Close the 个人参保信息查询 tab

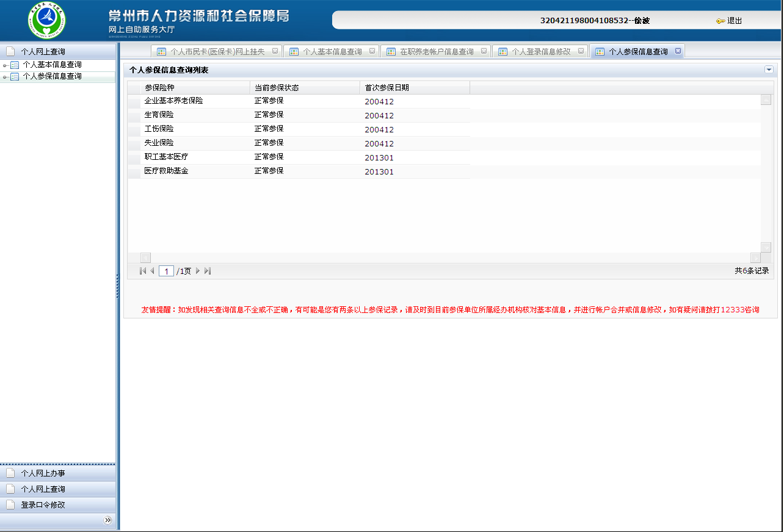[678, 51]
